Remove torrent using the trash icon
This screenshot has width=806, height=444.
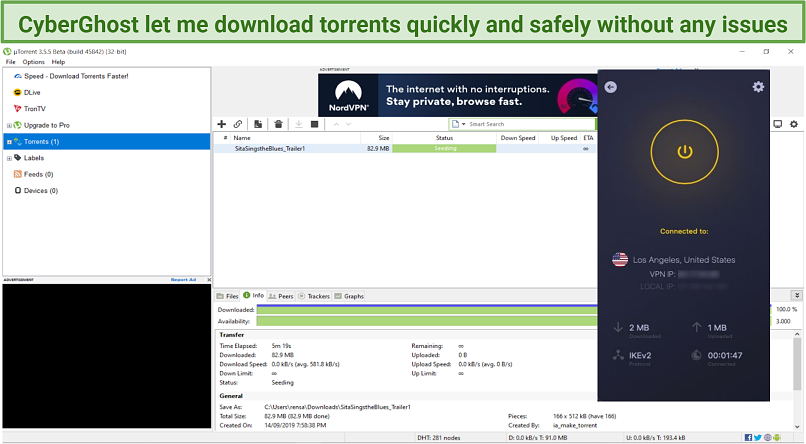[x=278, y=124]
